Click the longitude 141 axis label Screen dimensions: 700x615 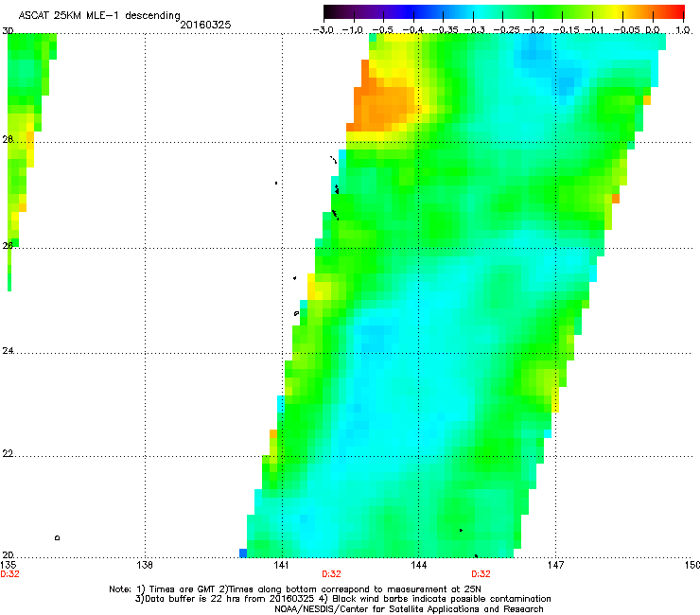(281, 565)
